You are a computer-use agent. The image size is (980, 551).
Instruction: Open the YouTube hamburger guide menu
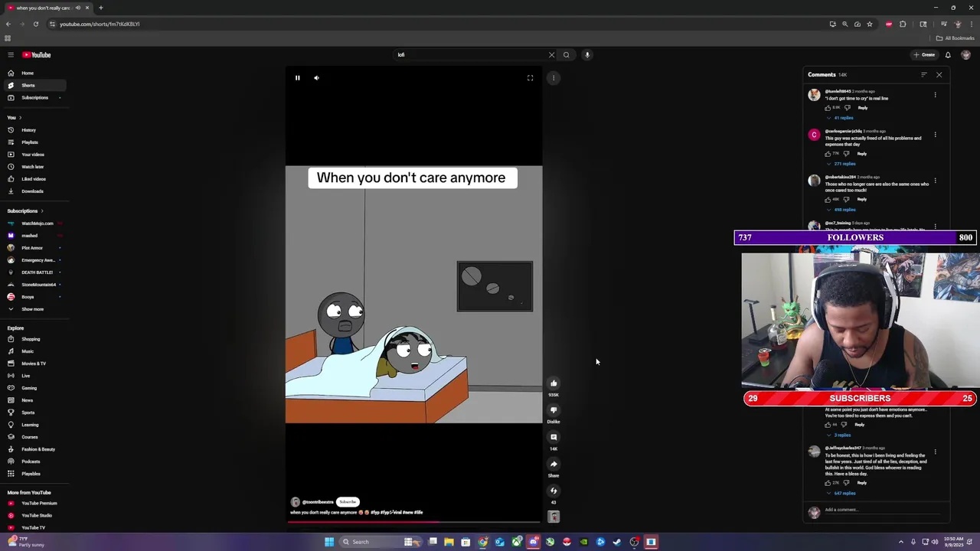click(11, 55)
